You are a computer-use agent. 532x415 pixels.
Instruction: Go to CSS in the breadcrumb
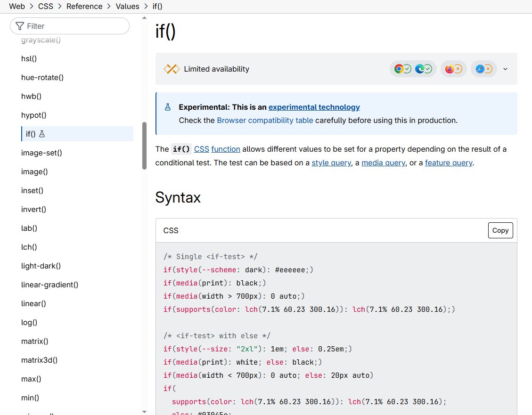46,7
